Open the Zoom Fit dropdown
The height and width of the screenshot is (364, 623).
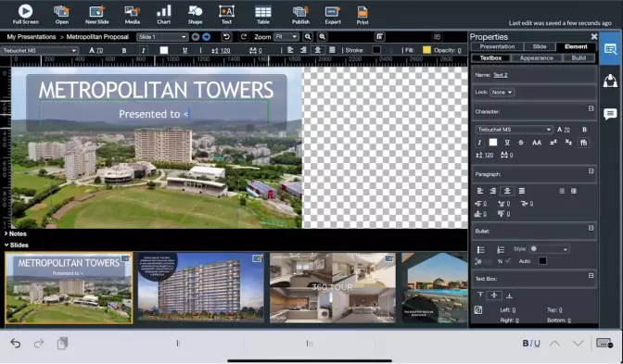pyautogui.click(x=286, y=37)
